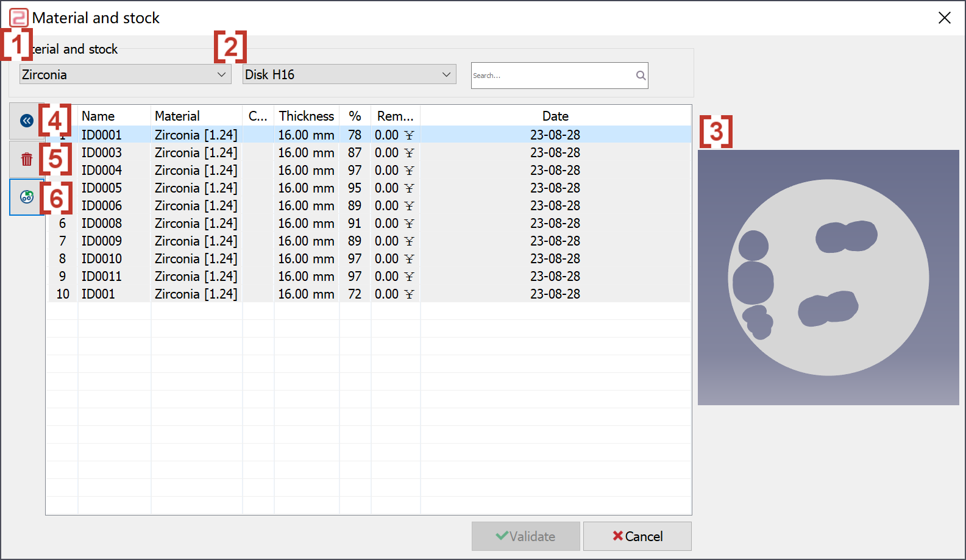The width and height of the screenshot is (966, 560).
Task: Select stock row ID0001
Action: click(x=369, y=135)
